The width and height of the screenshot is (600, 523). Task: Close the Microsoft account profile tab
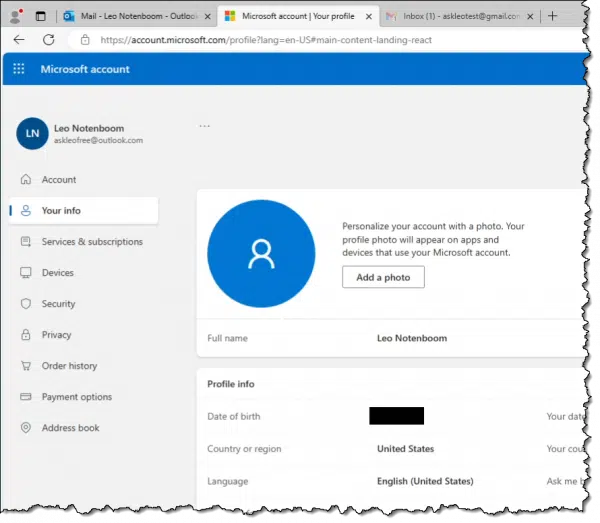tap(369, 16)
